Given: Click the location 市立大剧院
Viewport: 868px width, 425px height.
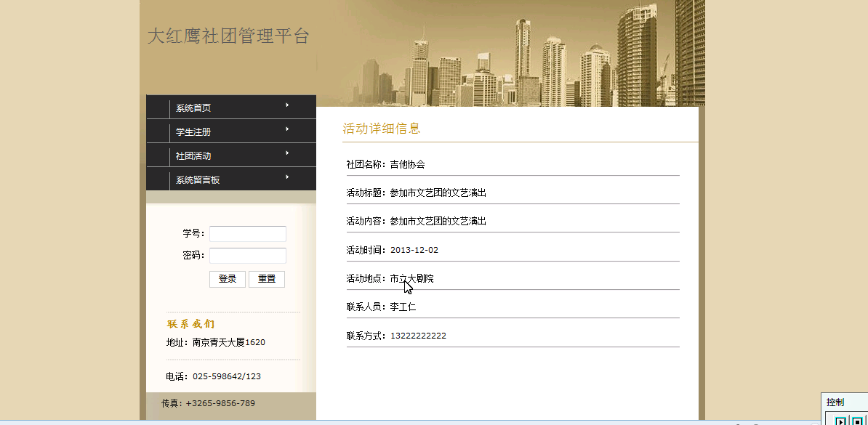Looking at the screenshot, I should pos(412,278).
